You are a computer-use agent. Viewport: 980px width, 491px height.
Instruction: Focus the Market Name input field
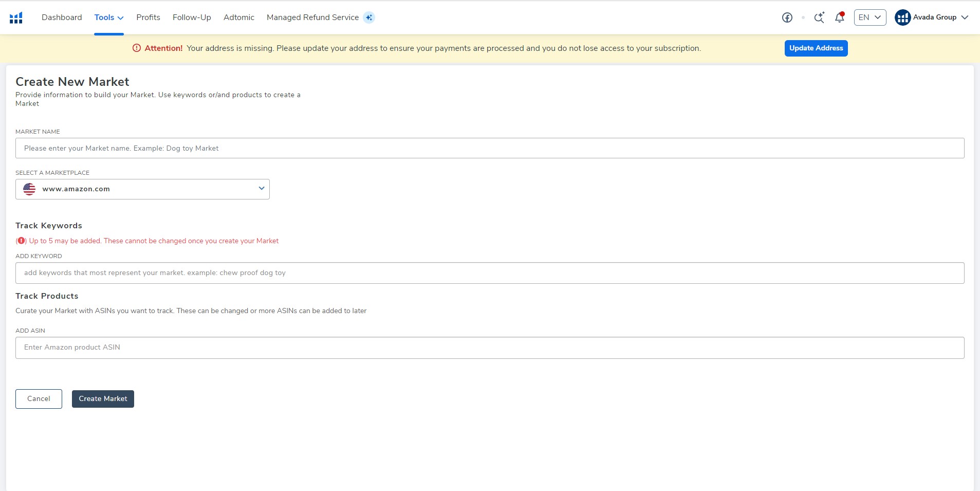[490, 148]
